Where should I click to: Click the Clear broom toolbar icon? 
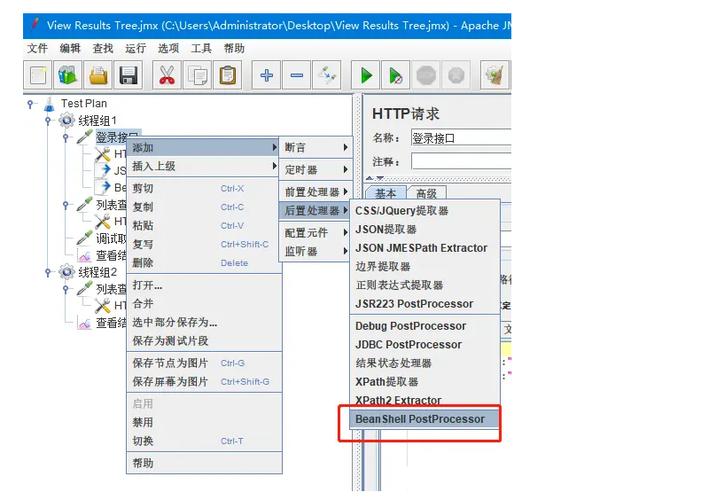[494, 75]
